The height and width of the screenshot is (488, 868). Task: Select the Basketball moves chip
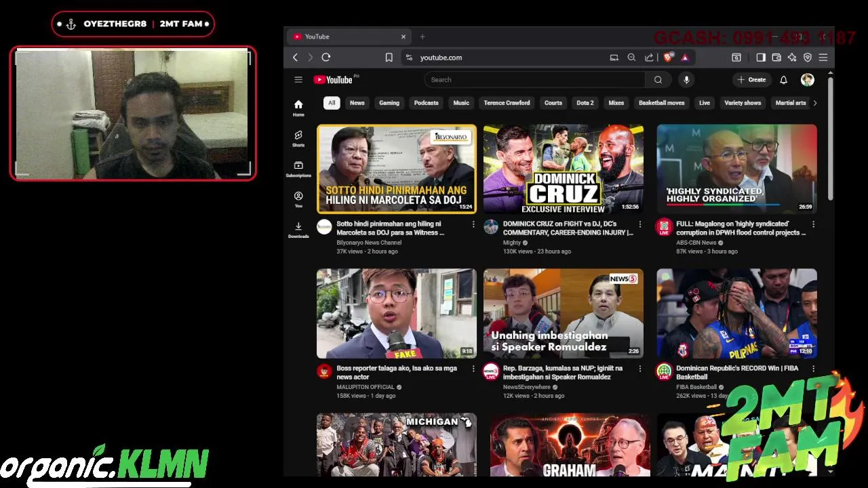[x=661, y=103]
